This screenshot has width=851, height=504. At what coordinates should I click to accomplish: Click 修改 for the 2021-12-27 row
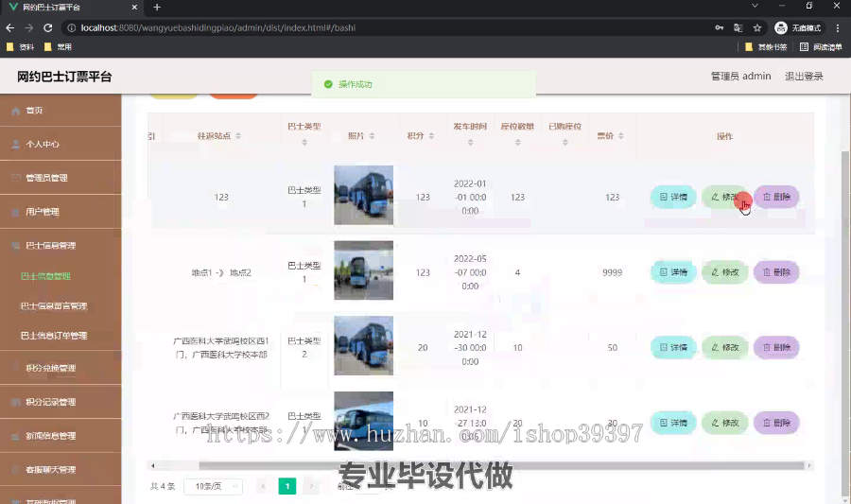click(724, 423)
